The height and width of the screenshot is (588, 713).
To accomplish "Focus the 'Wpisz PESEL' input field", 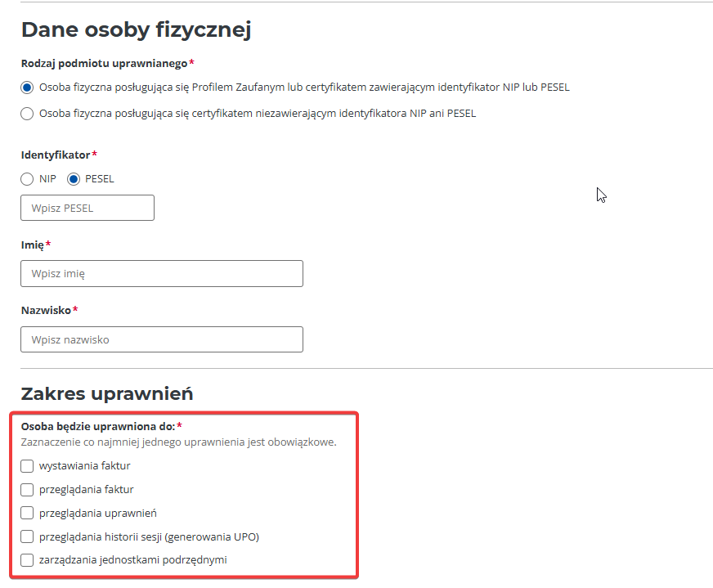I will (87, 208).
